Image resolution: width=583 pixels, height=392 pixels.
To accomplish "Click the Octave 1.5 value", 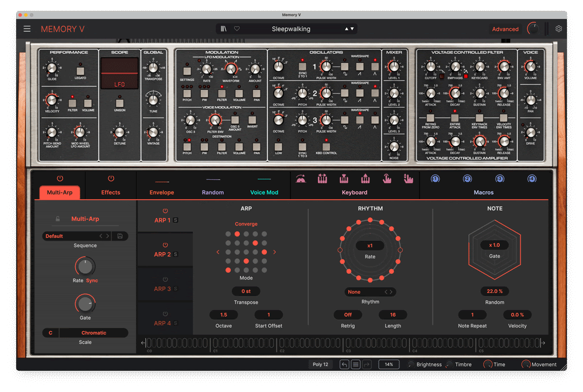I will click(x=223, y=315).
